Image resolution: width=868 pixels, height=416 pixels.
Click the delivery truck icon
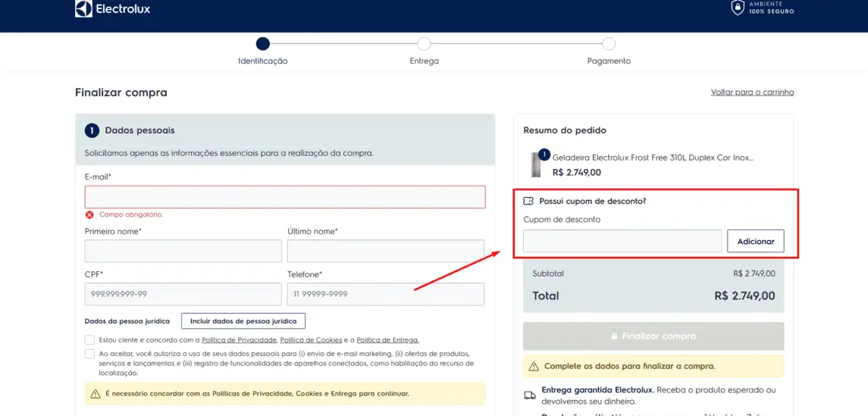pyautogui.click(x=529, y=395)
